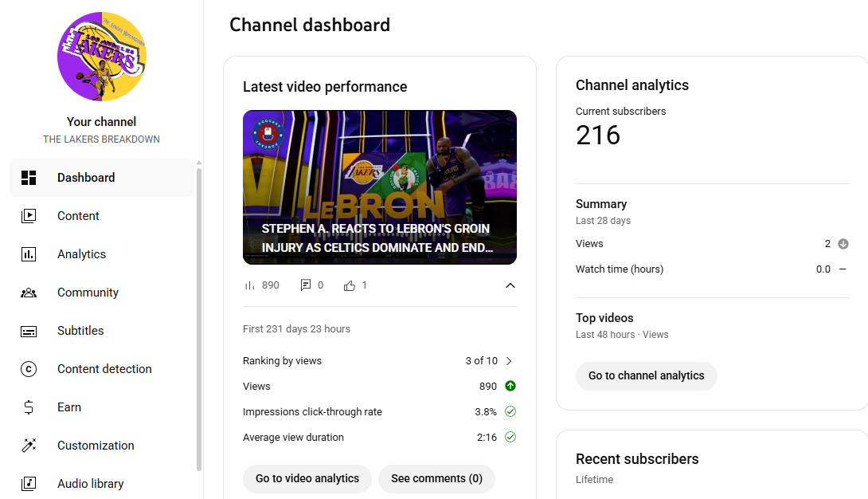Click green checkmark next to average view duration
Viewport: 868px width, 499px height.
click(510, 437)
